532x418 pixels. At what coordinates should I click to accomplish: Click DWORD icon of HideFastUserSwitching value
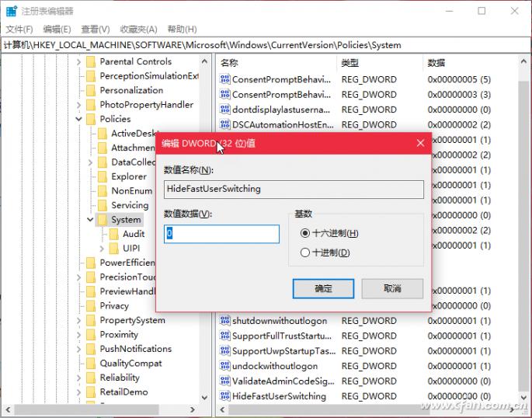tap(225, 396)
